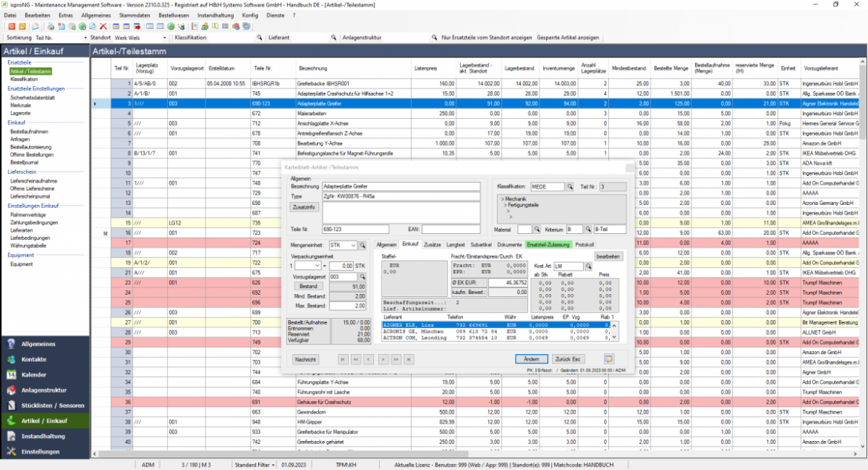868x470 pixels.
Task: Click search icon of the Lieferant filter
Action: point(332,37)
